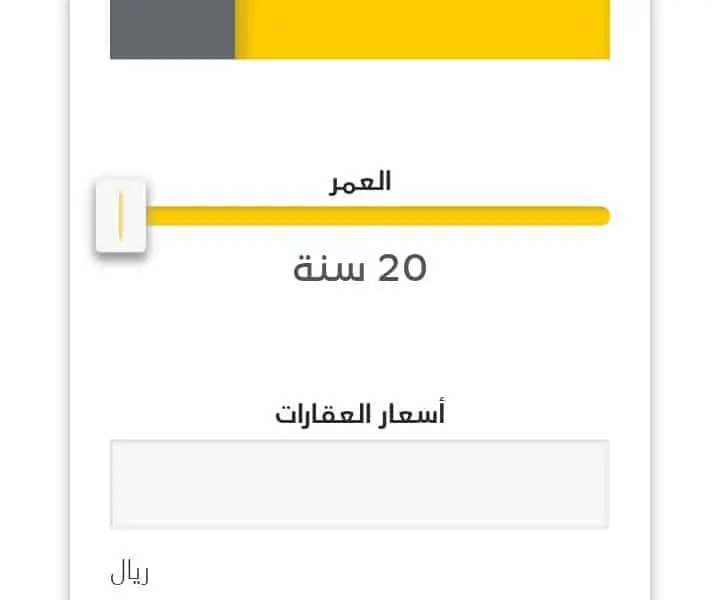This screenshot has width=720, height=600.
Task: Click the middle of the yellow age track
Action: (377, 216)
